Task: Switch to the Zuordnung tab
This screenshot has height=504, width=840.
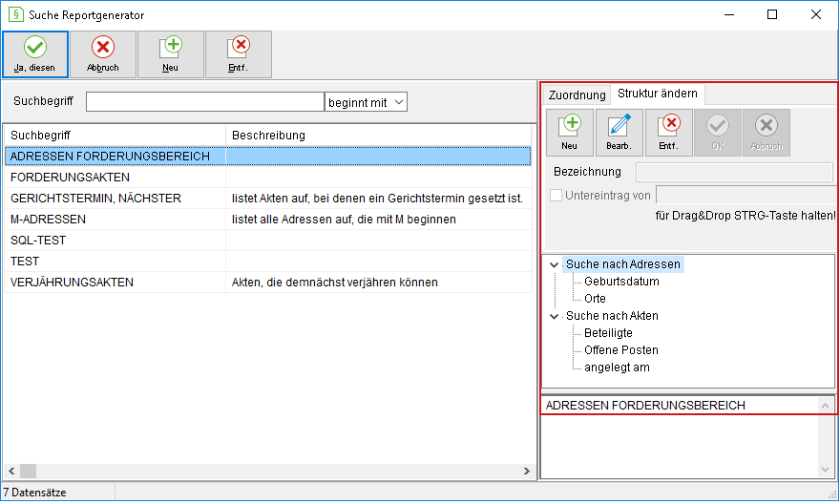Action: [x=577, y=94]
